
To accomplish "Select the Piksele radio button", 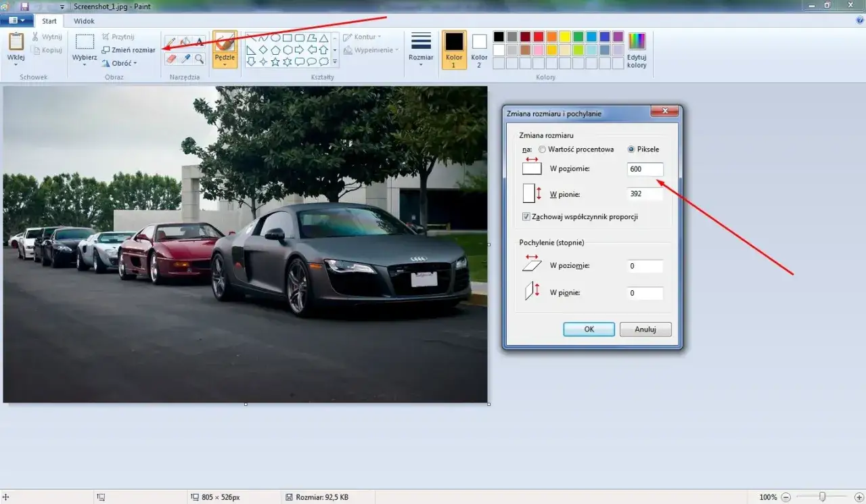I will [x=631, y=149].
